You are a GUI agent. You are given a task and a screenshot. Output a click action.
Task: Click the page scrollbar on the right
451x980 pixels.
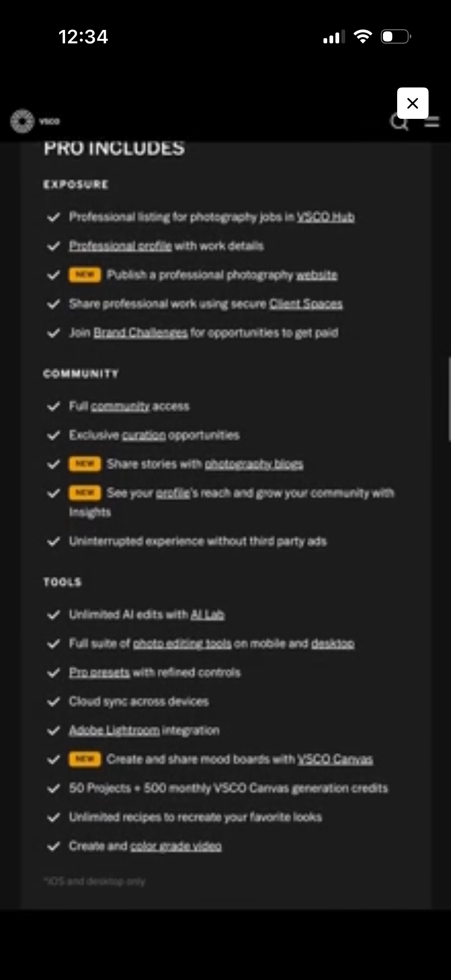coord(449,399)
